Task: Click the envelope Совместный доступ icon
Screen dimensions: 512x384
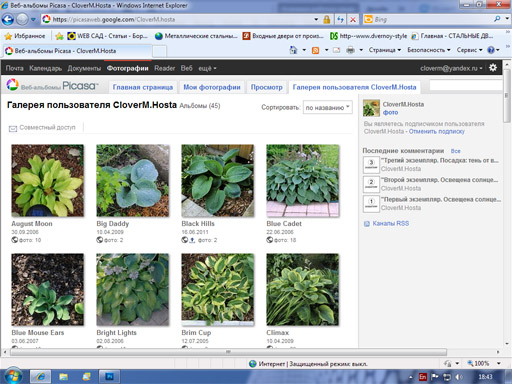Action: [x=13, y=128]
